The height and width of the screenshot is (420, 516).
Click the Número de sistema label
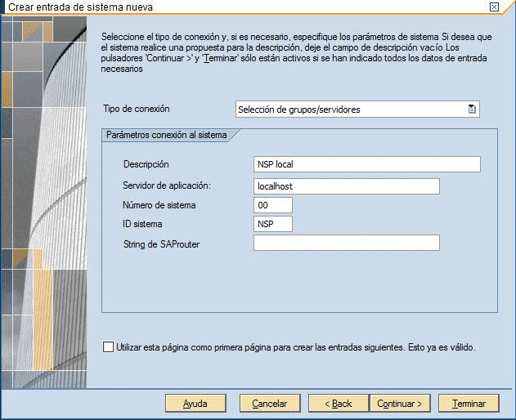[x=159, y=205]
